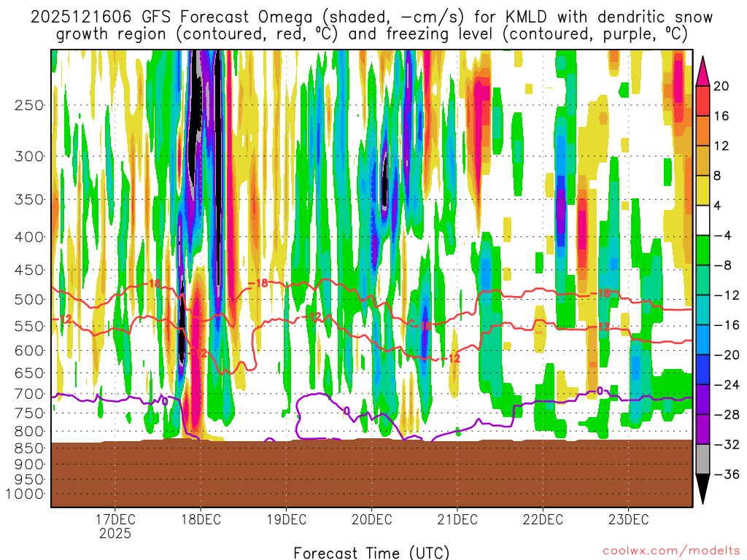747x560 pixels.
Task: Click the orange 12-to-16 legend swatch
Action: 703,131
